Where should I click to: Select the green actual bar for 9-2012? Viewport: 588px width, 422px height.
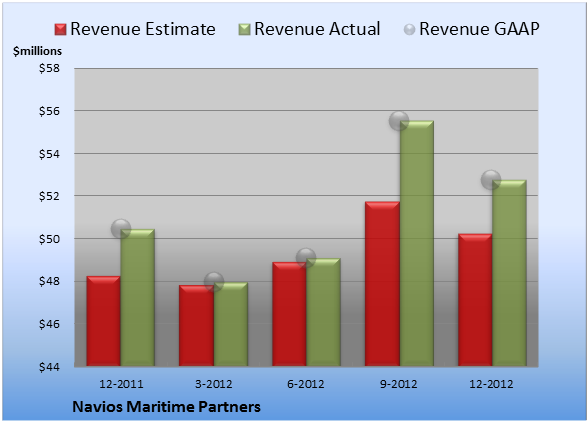click(417, 243)
